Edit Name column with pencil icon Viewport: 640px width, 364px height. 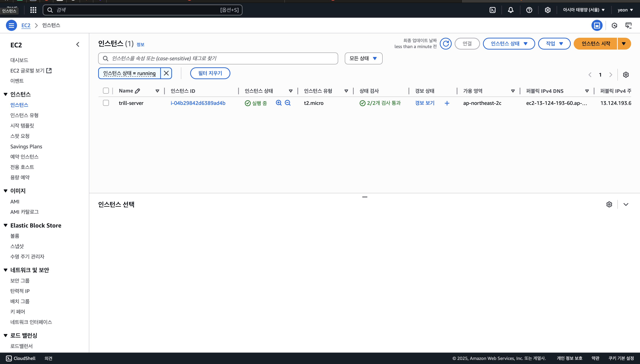(137, 91)
